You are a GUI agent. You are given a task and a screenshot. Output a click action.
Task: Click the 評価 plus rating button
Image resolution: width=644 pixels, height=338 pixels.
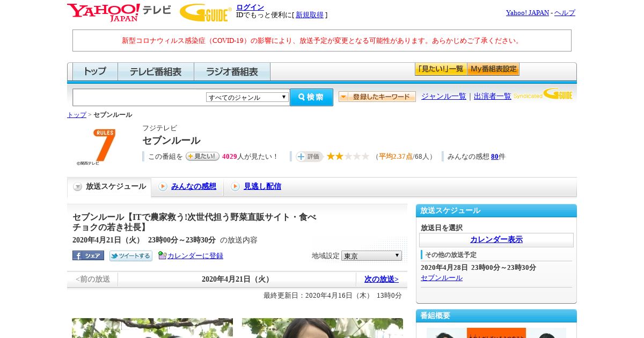coord(309,157)
